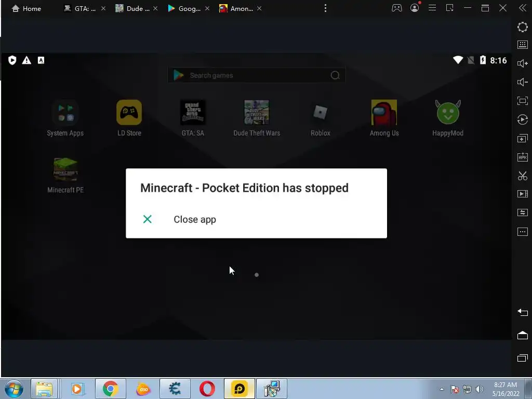Click the shield icon in Android status bar
This screenshot has height=399, width=532.
[12, 60]
